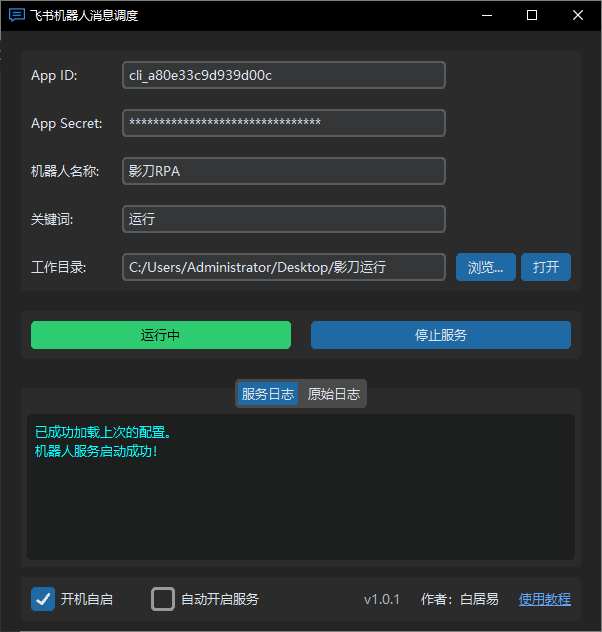The image size is (602, 632).
Task: Click the 关键词 text field
Action: click(x=283, y=219)
